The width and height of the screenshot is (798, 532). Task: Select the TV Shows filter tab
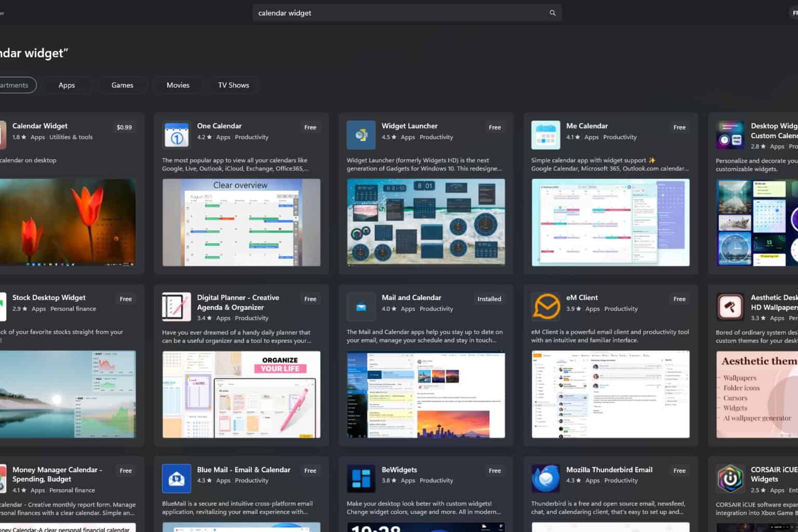pos(233,85)
